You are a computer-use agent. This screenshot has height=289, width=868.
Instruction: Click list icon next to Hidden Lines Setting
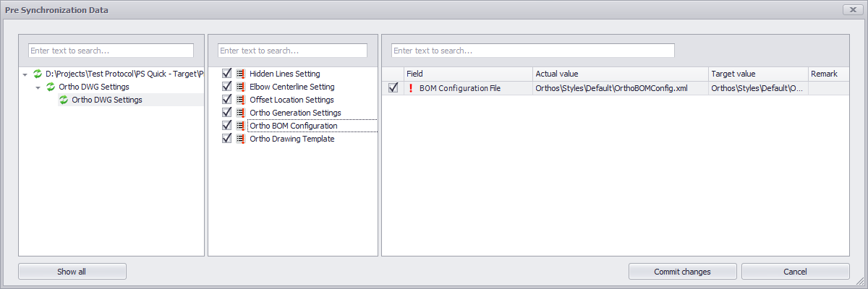coord(240,74)
